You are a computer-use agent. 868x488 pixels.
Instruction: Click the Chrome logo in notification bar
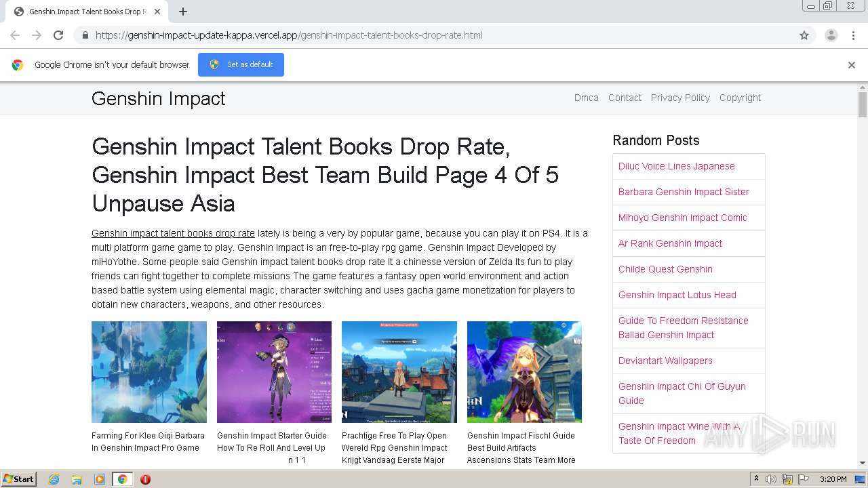(x=18, y=65)
